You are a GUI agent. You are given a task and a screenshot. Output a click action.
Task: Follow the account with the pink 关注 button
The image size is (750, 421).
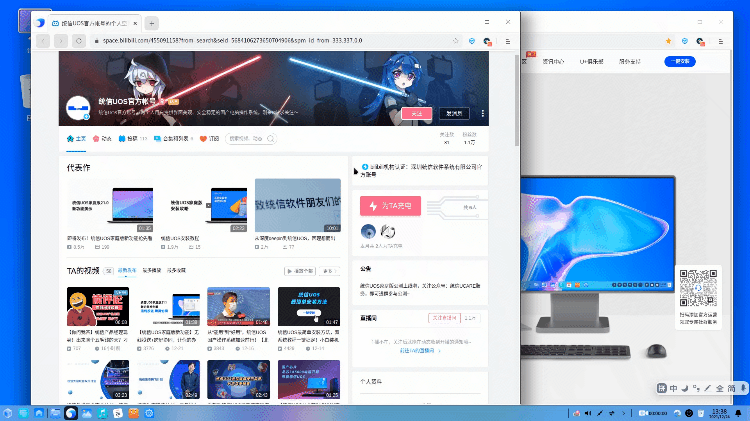(x=417, y=113)
